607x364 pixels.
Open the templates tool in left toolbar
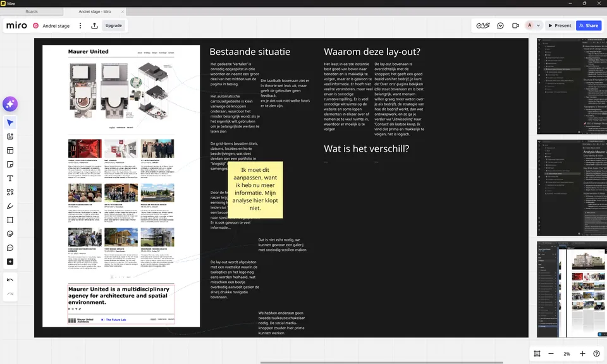point(10,150)
